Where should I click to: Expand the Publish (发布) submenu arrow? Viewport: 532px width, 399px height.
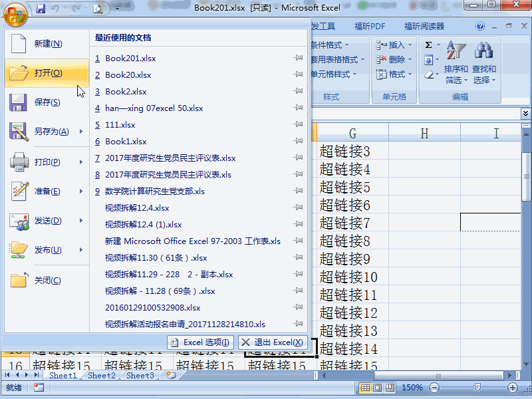coord(81,250)
